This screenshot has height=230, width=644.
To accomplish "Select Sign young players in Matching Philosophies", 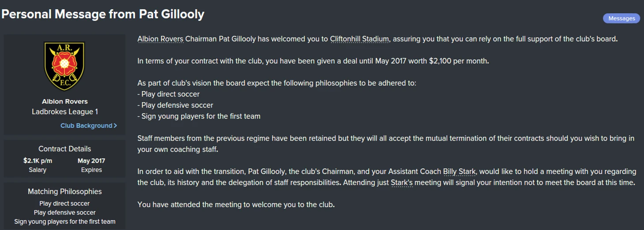I will point(65,222).
